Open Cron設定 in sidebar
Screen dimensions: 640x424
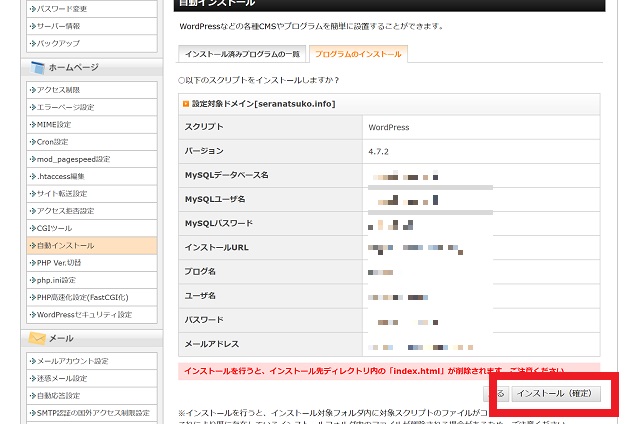pyautogui.click(x=92, y=142)
